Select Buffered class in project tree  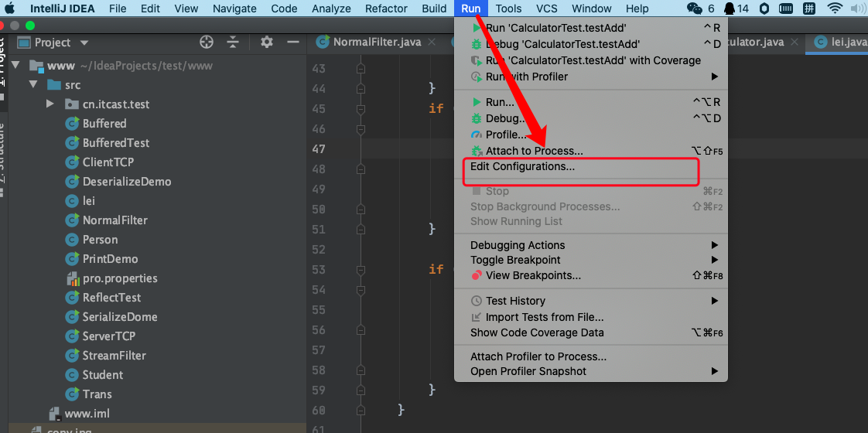click(104, 123)
